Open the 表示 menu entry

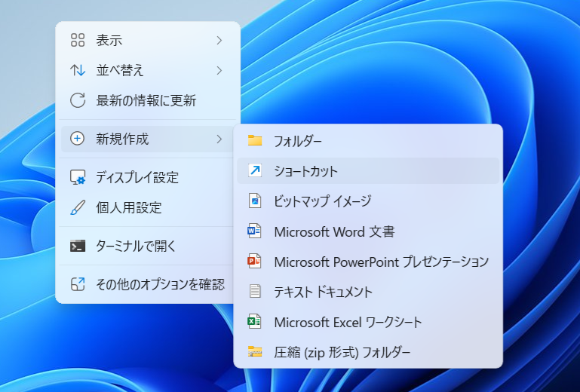click(148, 40)
